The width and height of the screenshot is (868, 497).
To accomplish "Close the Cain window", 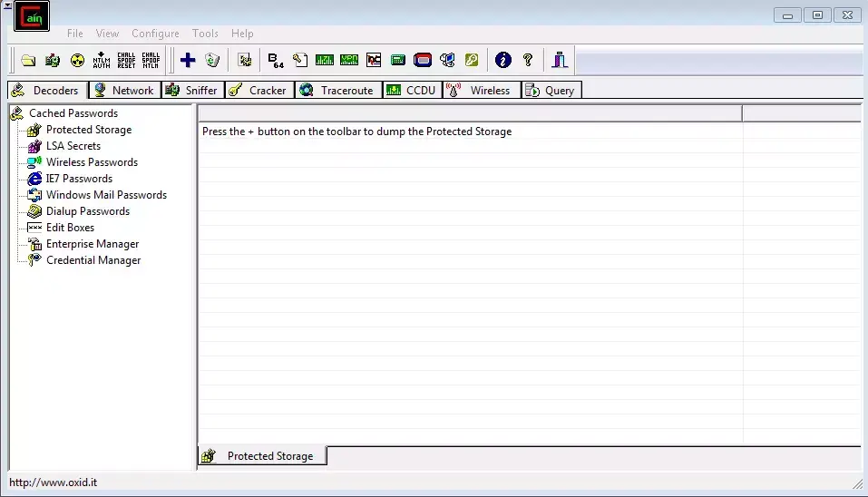I will tap(847, 15).
